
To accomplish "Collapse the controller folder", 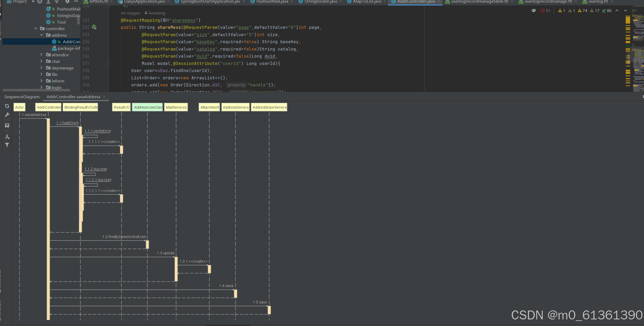I will pos(36,29).
